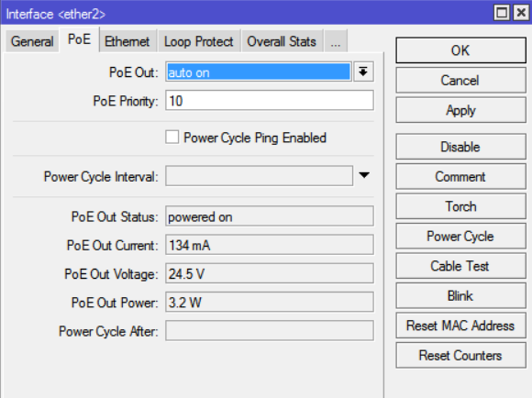Click the Apply button

460,110
